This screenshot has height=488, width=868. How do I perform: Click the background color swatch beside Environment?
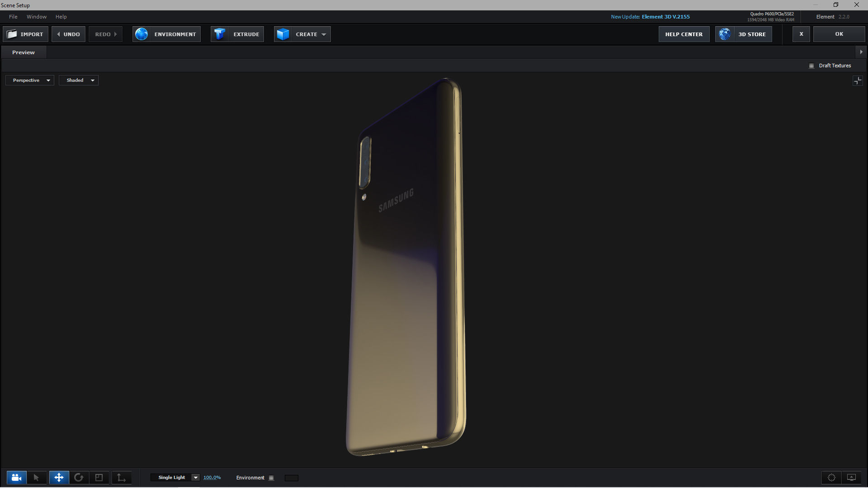coord(292,478)
